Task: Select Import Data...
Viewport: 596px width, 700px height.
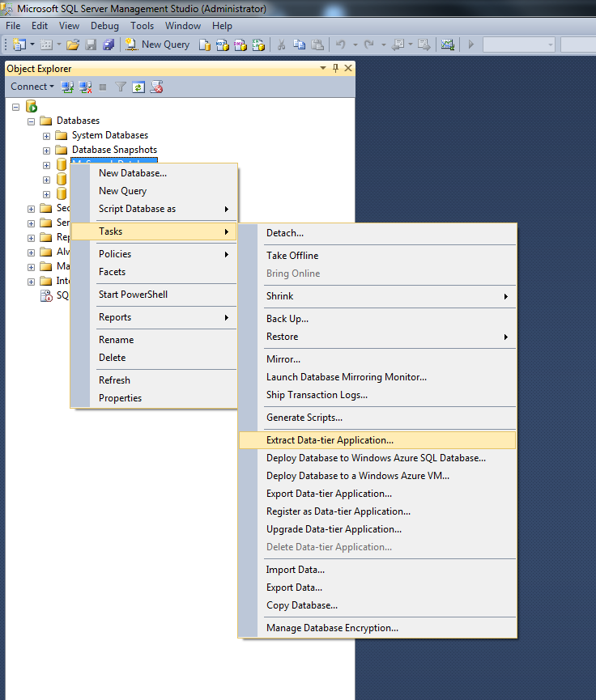Action: (377, 570)
